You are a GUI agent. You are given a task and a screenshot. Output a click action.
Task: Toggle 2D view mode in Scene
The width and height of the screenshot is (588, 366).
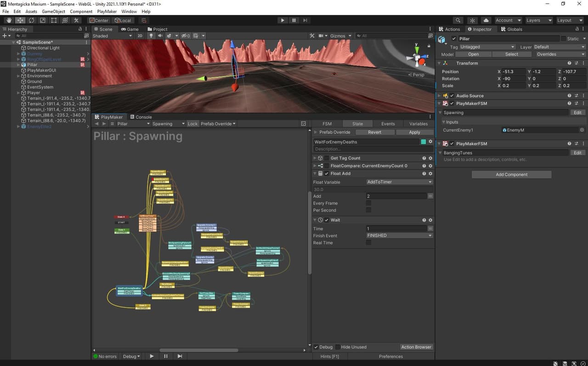point(140,35)
